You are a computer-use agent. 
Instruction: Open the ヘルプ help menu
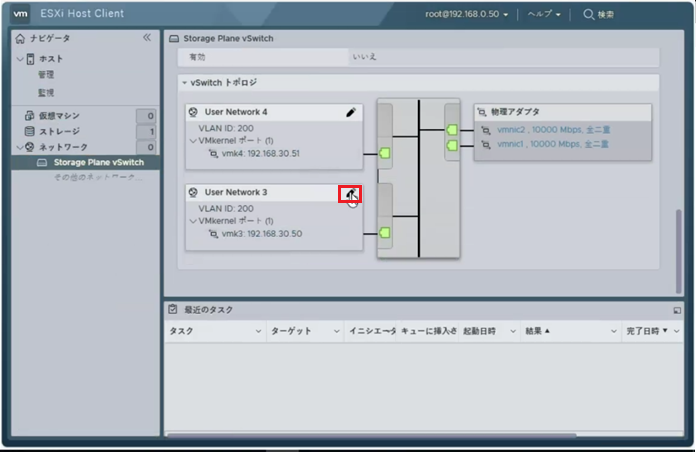coord(544,15)
